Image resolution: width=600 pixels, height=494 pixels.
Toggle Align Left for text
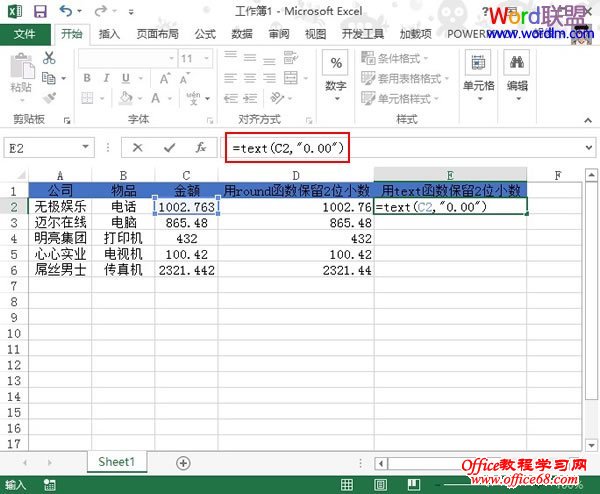pos(230,78)
